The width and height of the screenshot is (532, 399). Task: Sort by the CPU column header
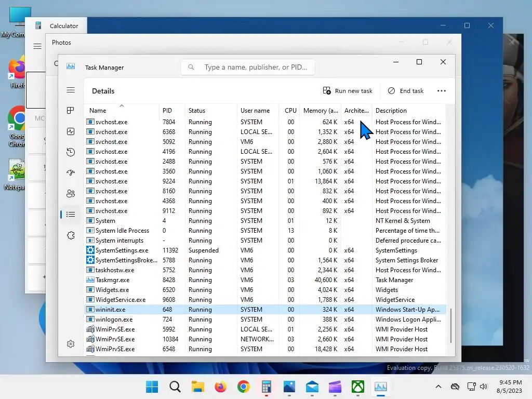(290, 110)
